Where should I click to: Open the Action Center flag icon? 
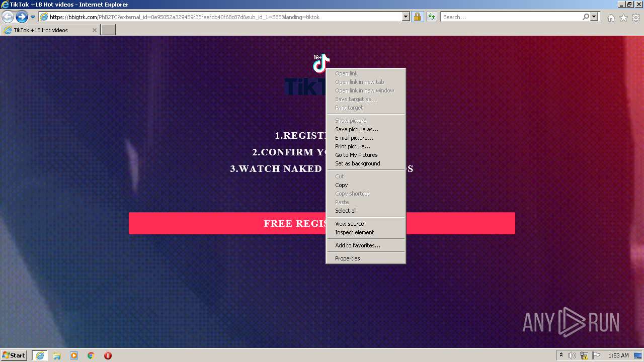[x=596, y=355]
